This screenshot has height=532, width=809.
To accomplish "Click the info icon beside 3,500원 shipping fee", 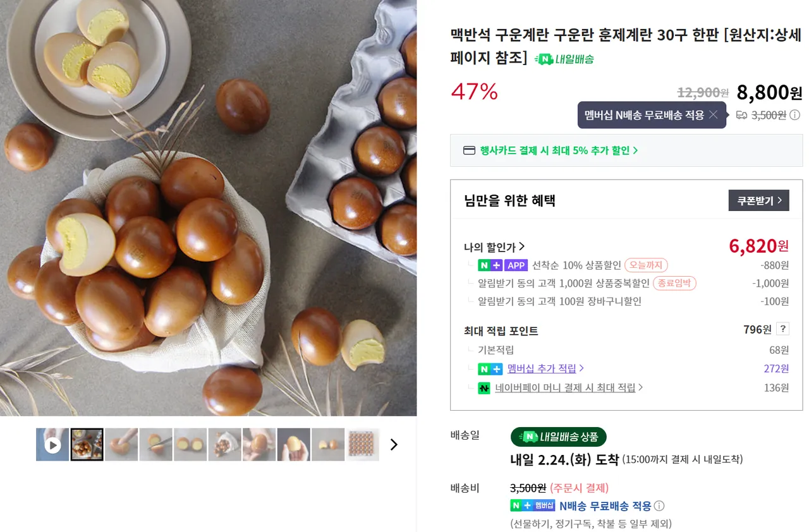I will (795, 115).
